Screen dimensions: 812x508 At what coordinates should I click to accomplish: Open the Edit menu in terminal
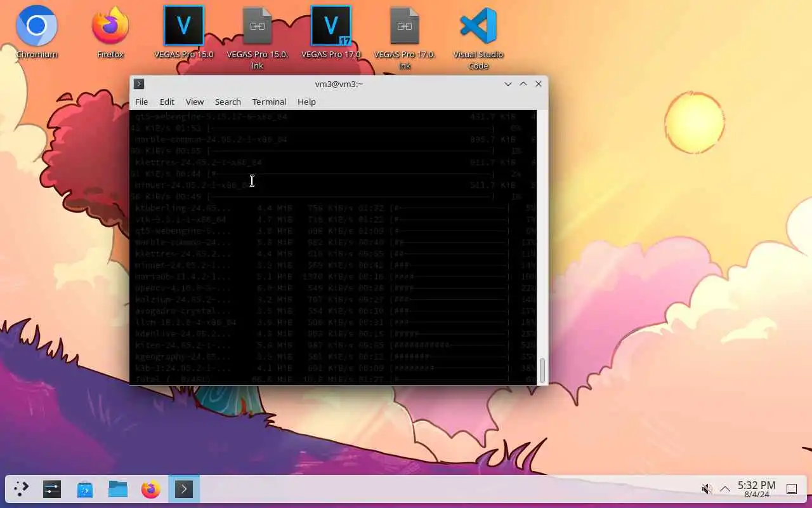(x=167, y=102)
